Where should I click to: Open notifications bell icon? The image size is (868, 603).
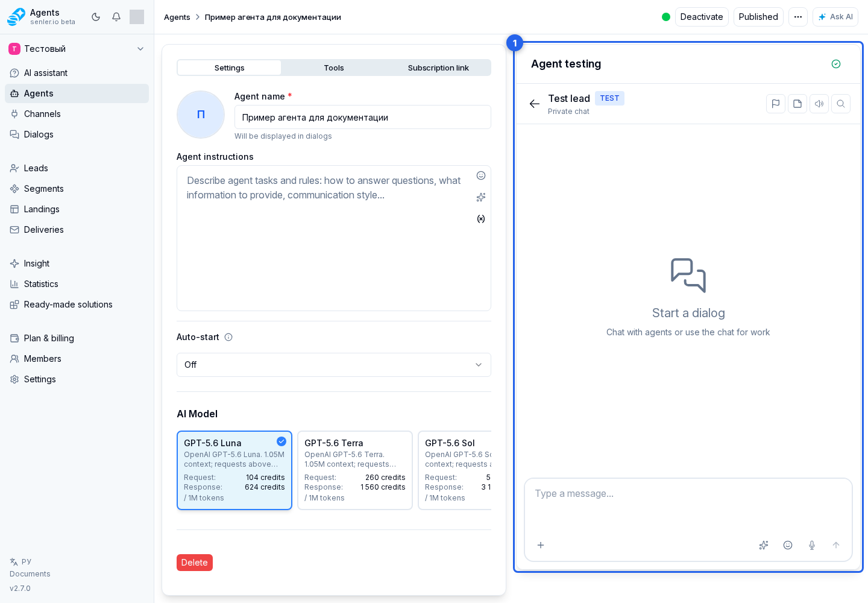(116, 17)
